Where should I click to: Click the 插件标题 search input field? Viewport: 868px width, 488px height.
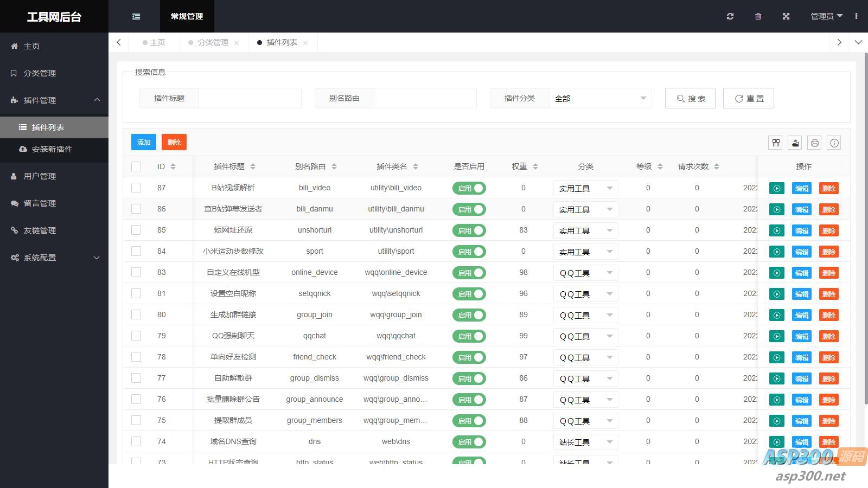250,98
